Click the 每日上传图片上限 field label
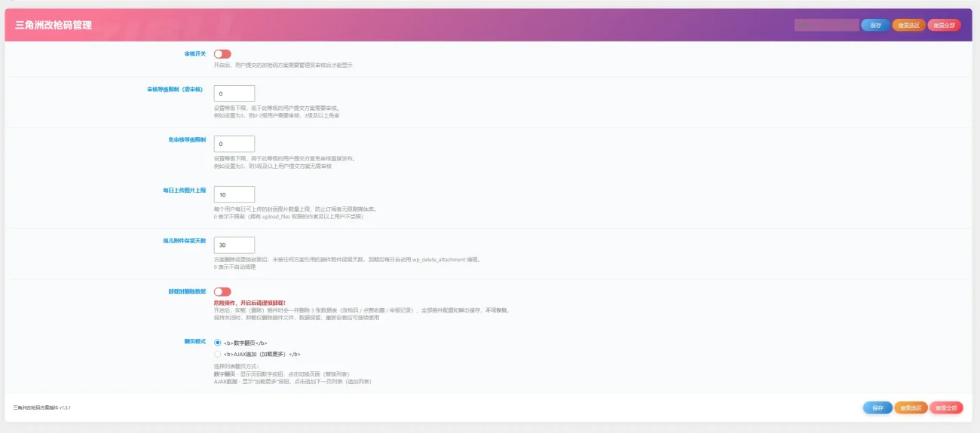 click(184, 191)
